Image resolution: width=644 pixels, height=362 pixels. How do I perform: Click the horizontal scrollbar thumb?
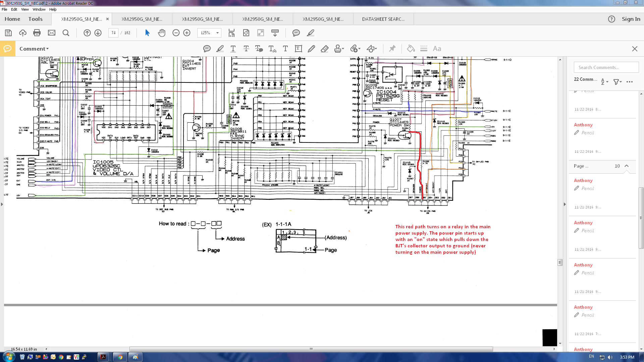coord(311,349)
